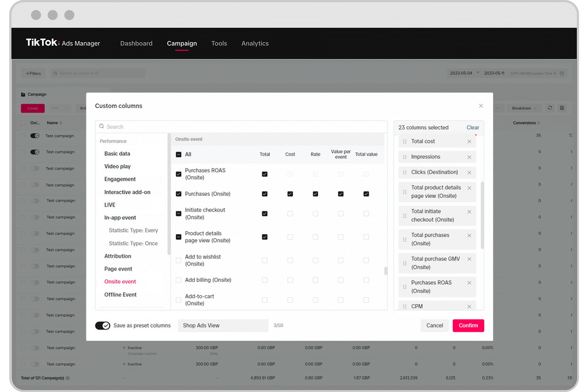Select Offline Event category
Image resolution: width=588 pixels, height=392 pixels.
120,295
